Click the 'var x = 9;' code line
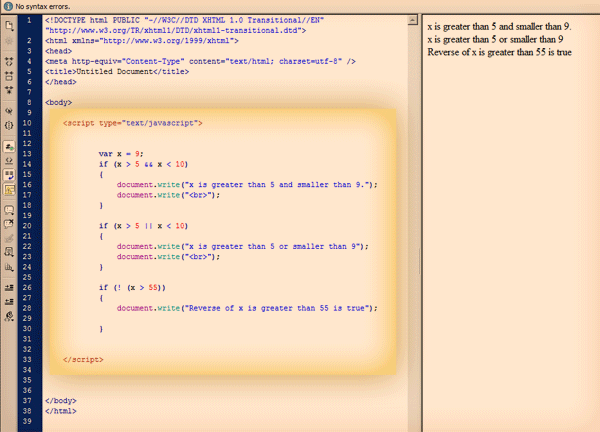600x432 pixels. (121, 154)
